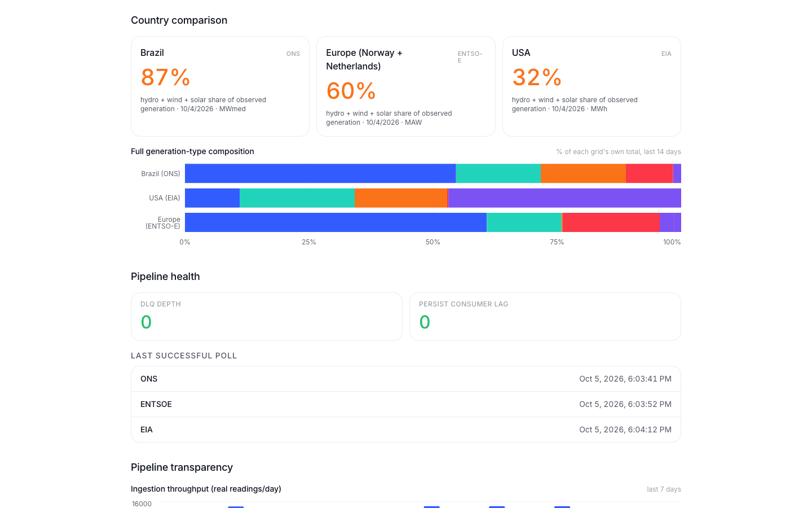Click the Europe (ENTSO-E) chart row label
812x508 pixels.
click(x=163, y=223)
